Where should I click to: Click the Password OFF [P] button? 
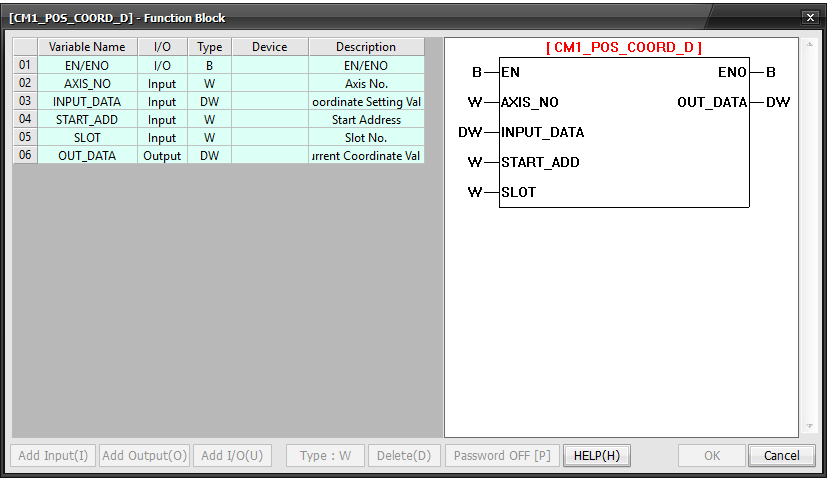[x=502, y=455]
